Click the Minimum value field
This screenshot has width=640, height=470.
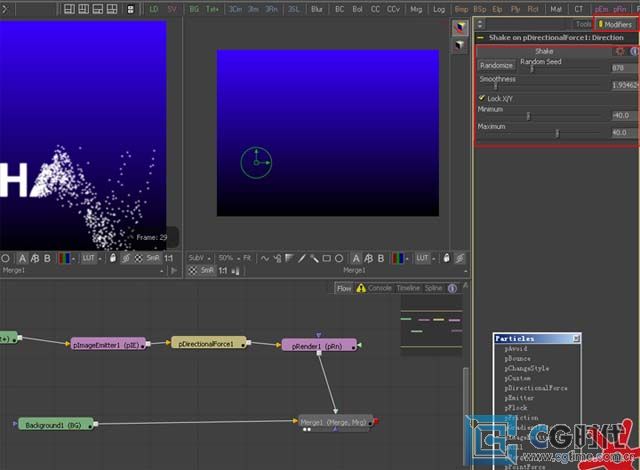(x=624, y=115)
